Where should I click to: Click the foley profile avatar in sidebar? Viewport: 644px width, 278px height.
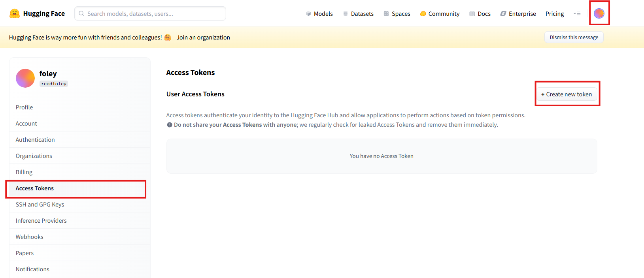(x=25, y=78)
